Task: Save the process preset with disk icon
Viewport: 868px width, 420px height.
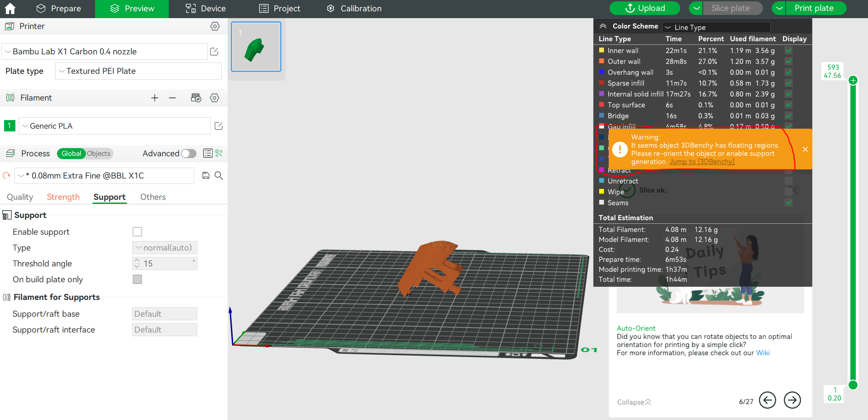Action: point(206,175)
